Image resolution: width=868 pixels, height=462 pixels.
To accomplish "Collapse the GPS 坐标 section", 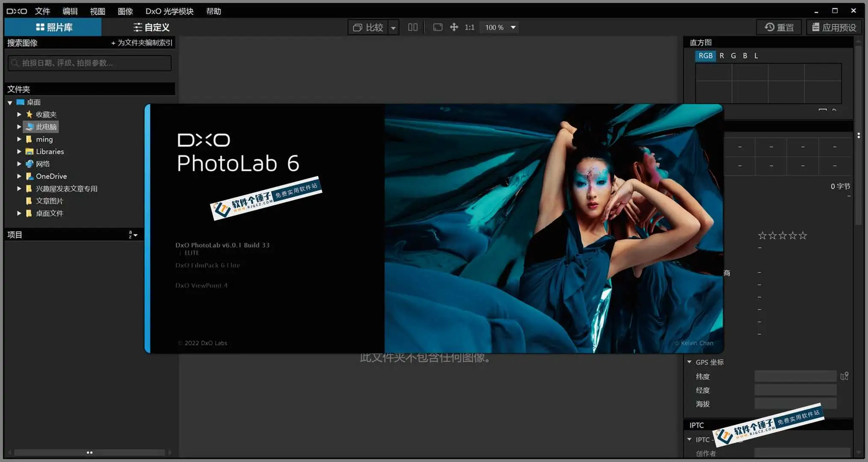I will 689,362.
